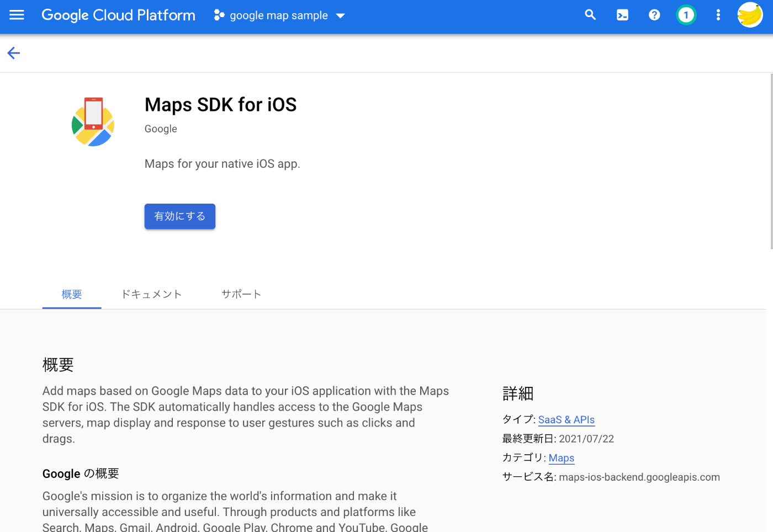Image resolution: width=773 pixels, height=532 pixels.
Task: Open the Maps category link
Action: coord(562,458)
